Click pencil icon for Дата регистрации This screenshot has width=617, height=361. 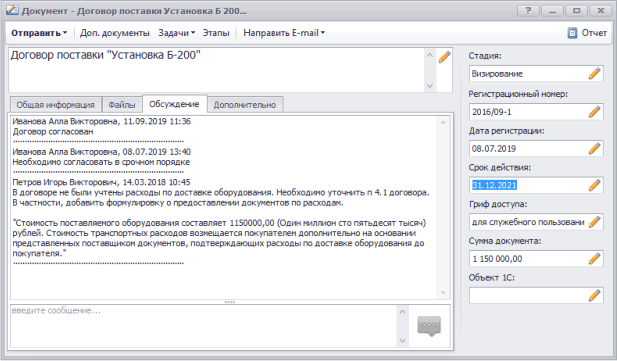point(595,148)
